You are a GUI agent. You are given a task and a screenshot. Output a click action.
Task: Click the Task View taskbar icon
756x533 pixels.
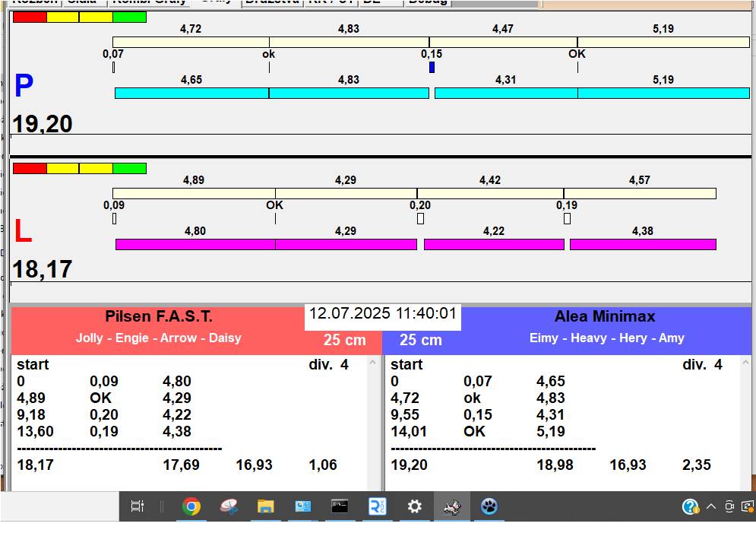coord(138,506)
